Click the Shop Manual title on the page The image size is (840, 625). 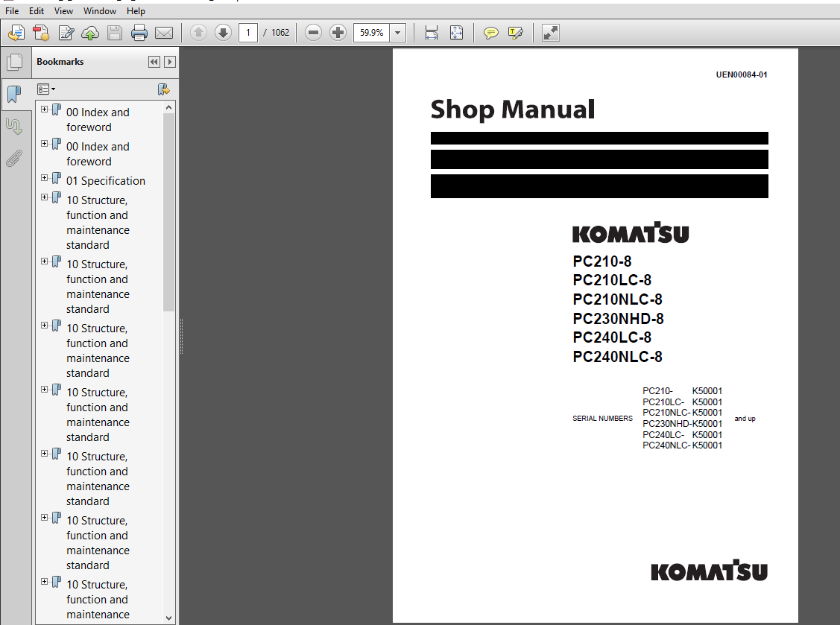coord(513,110)
